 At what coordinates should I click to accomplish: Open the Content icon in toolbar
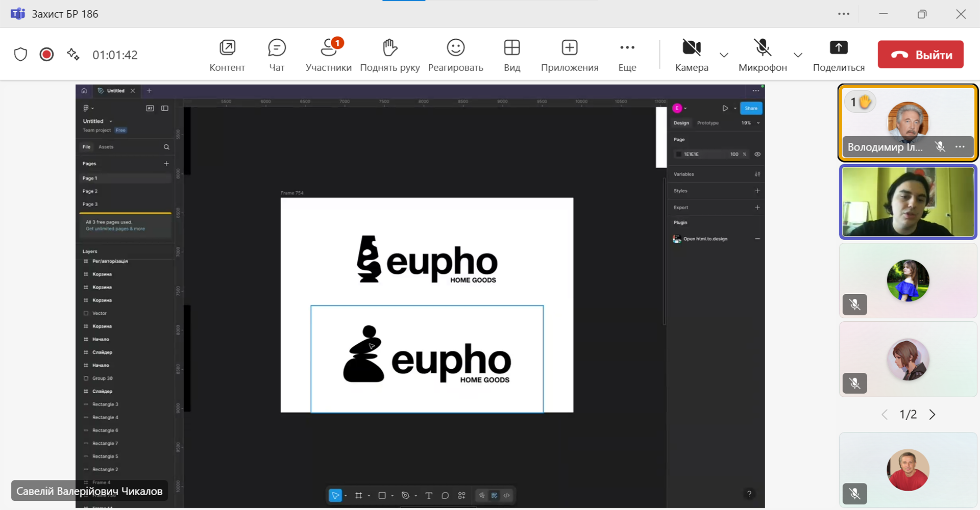[227, 48]
